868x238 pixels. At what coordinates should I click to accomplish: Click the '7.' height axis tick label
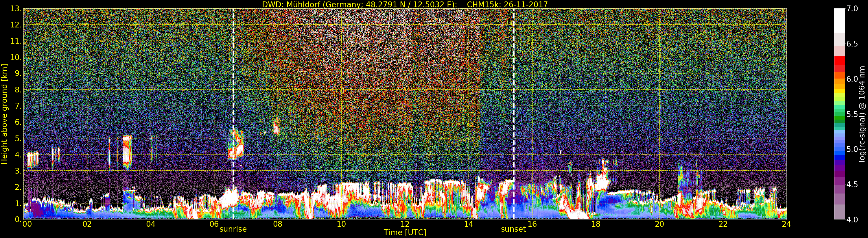pyautogui.click(x=18, y=106)
